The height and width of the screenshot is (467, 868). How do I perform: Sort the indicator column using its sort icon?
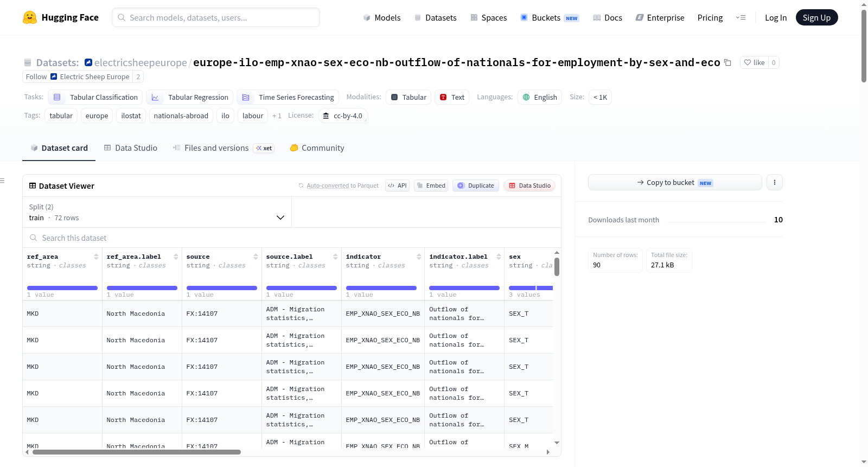click(x=419, y=257)
